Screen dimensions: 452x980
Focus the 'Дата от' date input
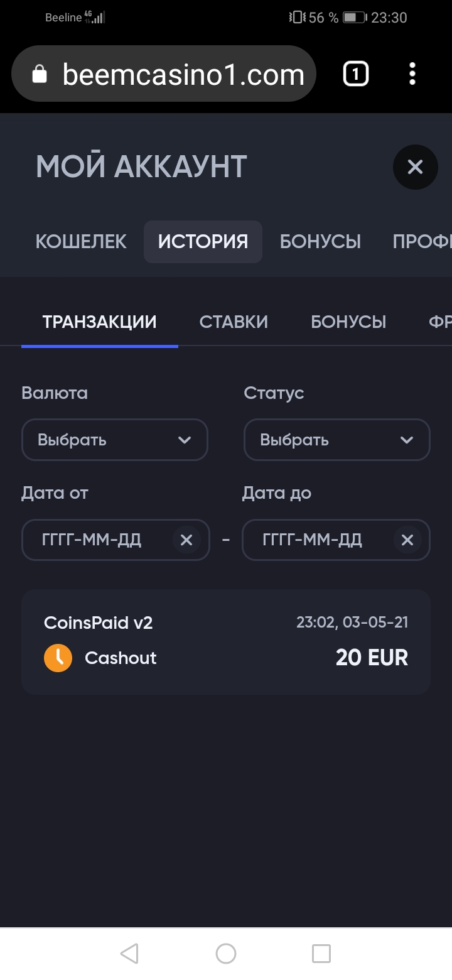tap(97, 540)
